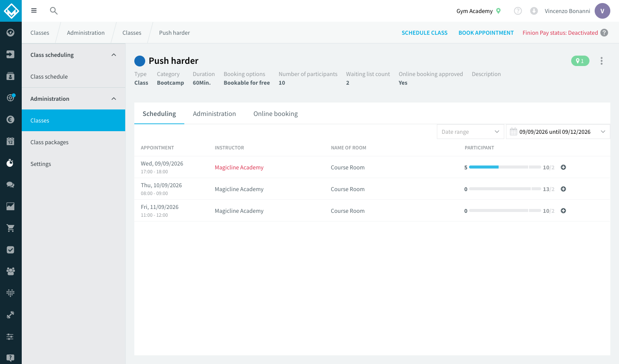Open the 09/09/2026 until 09/12/2026 date picker
This screenshot has width=619, height=364.
[558, 132]
